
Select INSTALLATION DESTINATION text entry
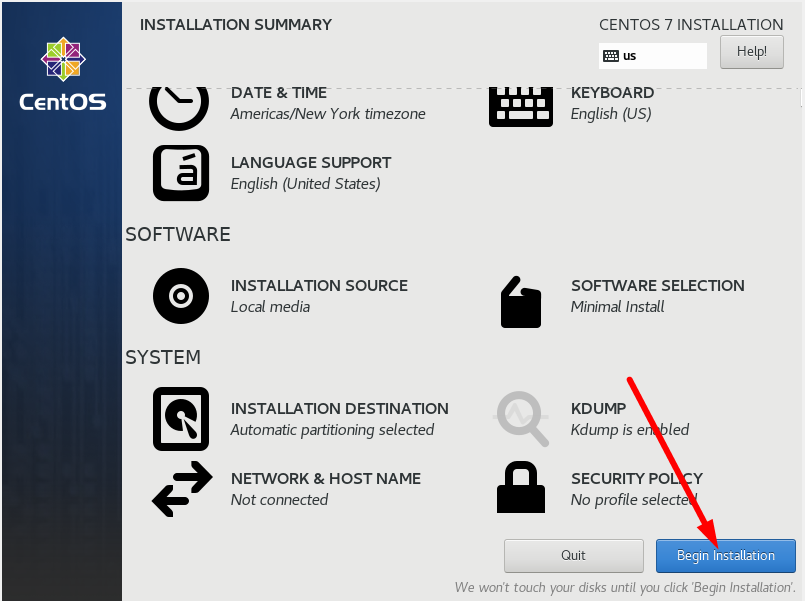tap(339, 419)
